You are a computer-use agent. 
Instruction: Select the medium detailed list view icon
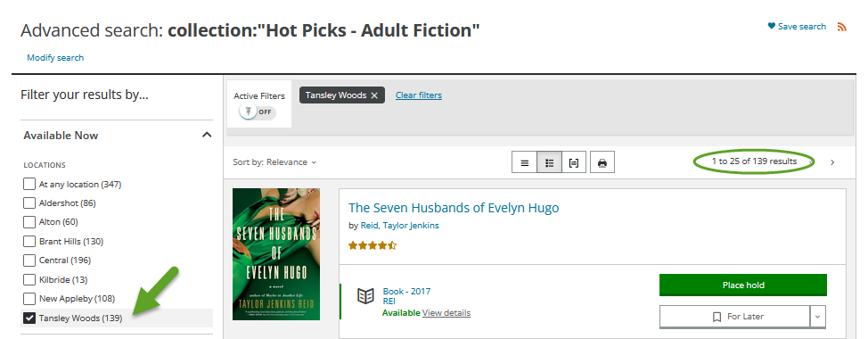click(x=549, y=162)
